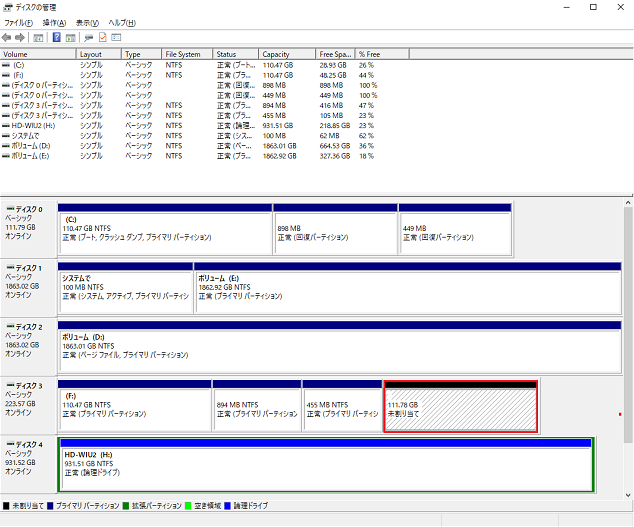Select the 449 MB recovery partition block
This screenshot has width=634, height=527.
(455, 229)
